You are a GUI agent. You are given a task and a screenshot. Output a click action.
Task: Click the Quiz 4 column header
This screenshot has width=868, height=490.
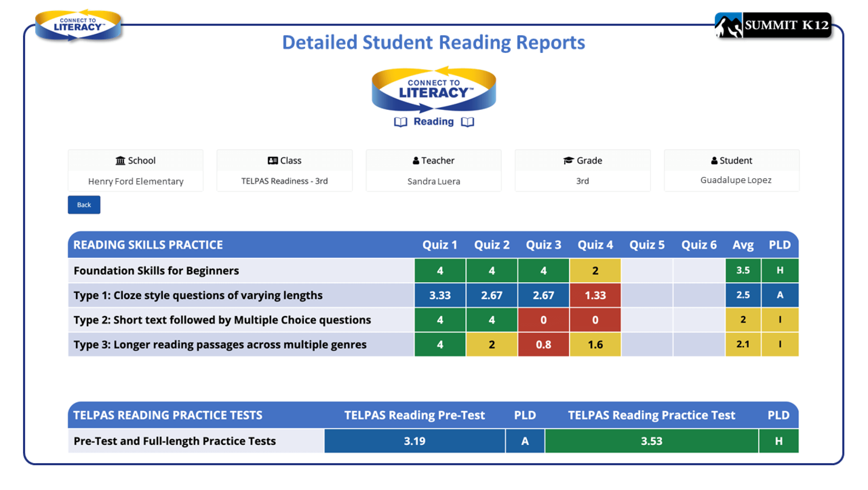pos(595,245)
